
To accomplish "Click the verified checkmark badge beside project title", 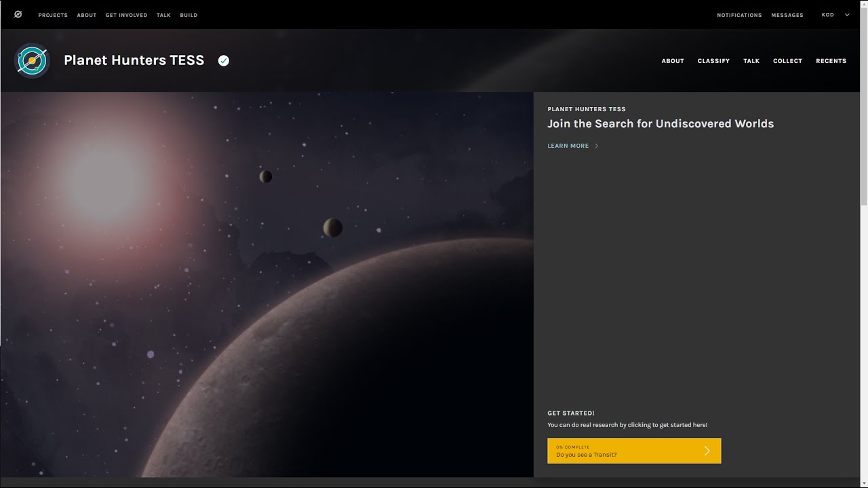I will (x=224, y=60).
